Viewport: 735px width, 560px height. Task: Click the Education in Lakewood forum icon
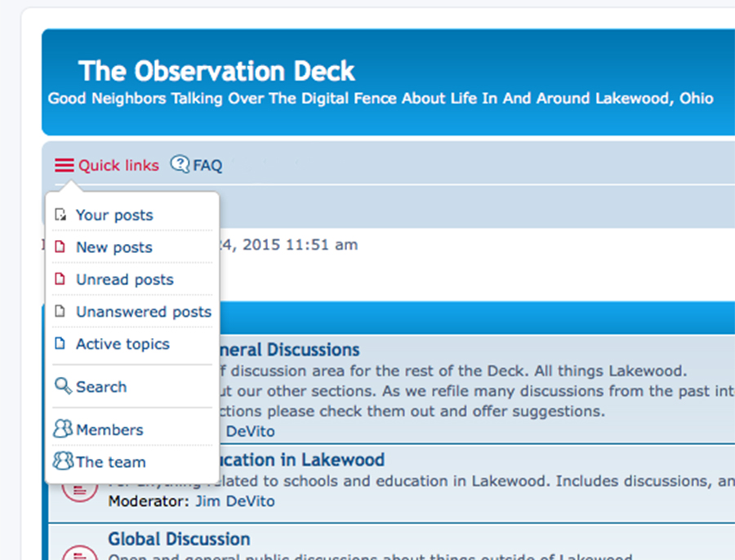79,491
